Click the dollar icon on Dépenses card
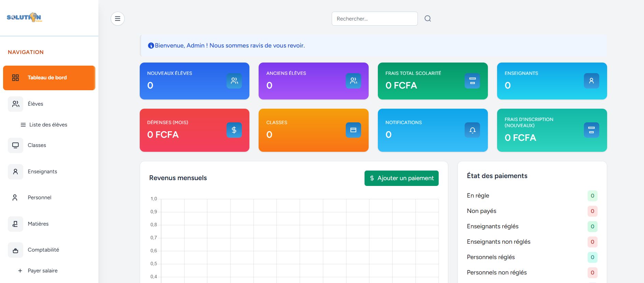This screenshot has width=644, height=283. 234,130
